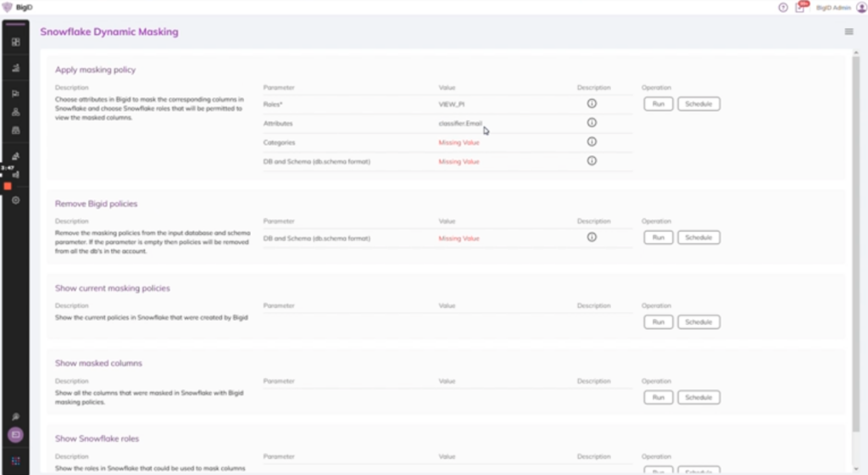Click the info icon for the Roles parameter
The image size is (868, 475).
(592, 103)
